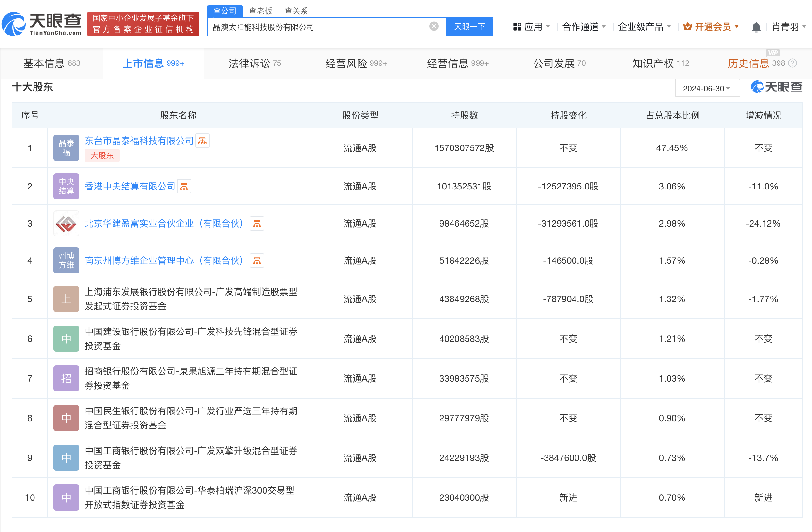Open the 基本信息 tab
The height and width of the screenshot is (532, 812).
click(52, 63)
